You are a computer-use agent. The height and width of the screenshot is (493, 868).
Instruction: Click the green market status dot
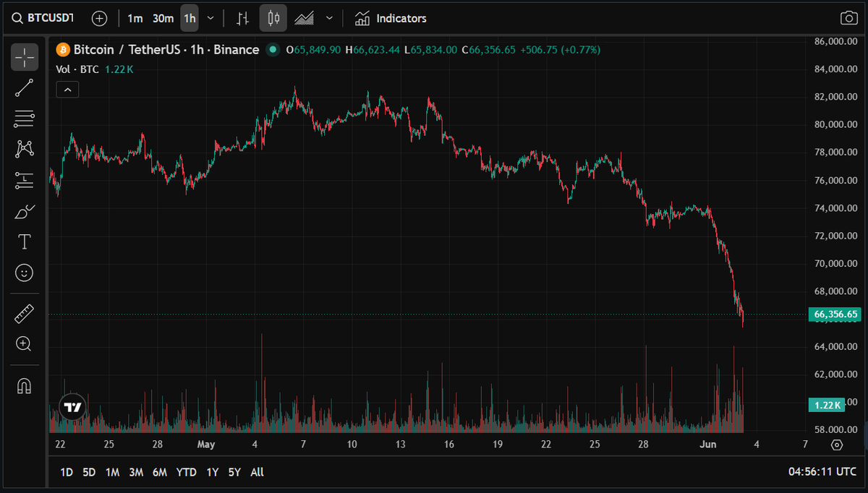coord(273,50)
